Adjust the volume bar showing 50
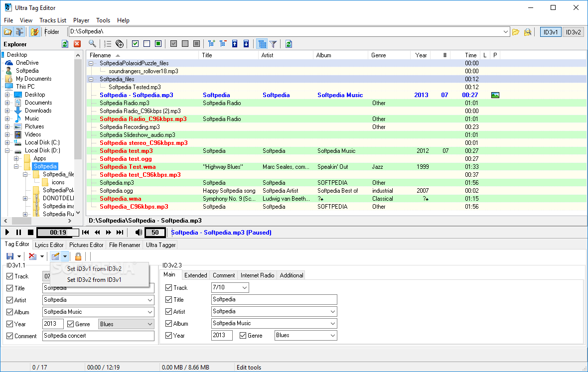The image size is (588, 372). click(155, 232)
